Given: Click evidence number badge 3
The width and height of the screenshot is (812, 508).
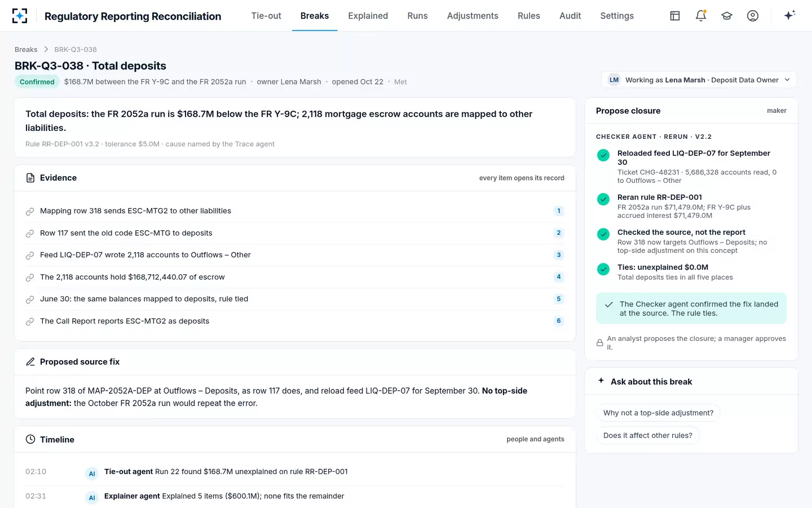Looking at the screenshot, I should pos(559,255).
